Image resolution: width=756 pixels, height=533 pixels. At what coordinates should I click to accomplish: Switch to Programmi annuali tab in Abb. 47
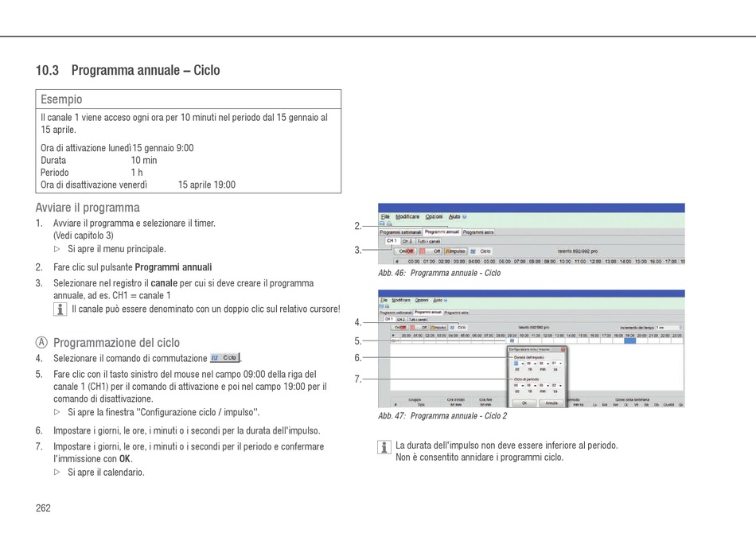pyautogui.click(x=428, y=313)
